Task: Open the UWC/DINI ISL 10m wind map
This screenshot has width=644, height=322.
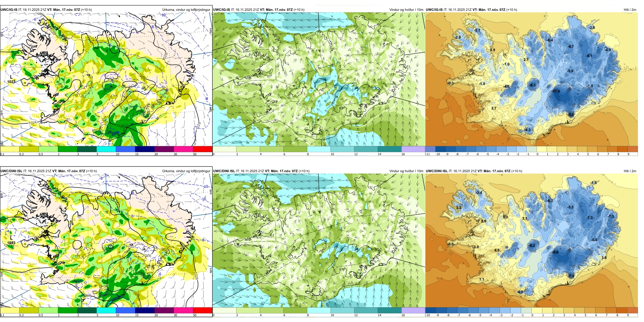Action: [319, 241]
